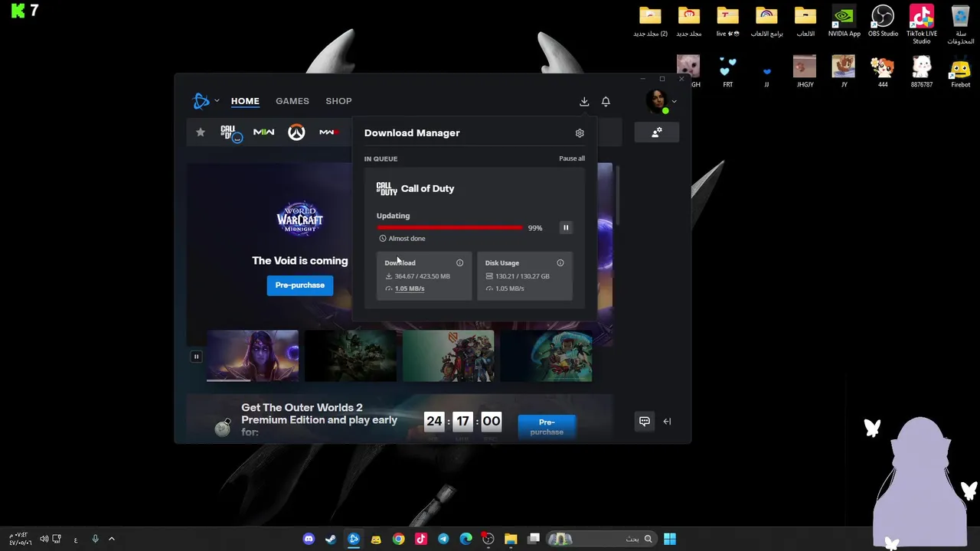Select the Recycle Bin desktop icon
Screen dimensions: 980x551
pos(960,24)
